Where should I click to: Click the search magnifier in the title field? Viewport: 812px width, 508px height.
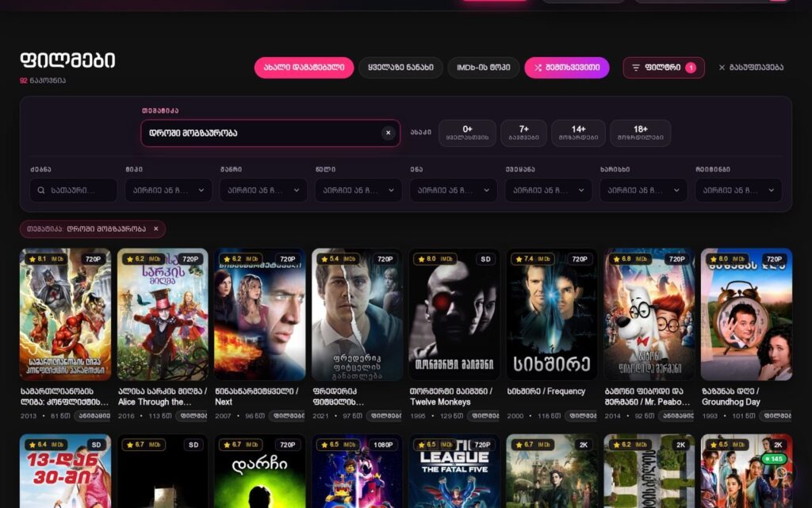pyautogui.click(x=41, y=190)
